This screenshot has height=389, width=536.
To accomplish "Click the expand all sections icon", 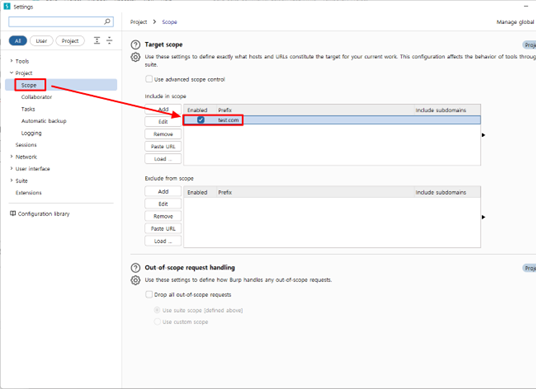I will pyautogui.click(x=97, y=41).
